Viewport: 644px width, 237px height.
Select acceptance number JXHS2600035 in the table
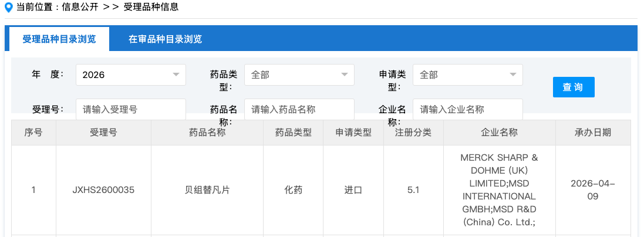(103, 190)
